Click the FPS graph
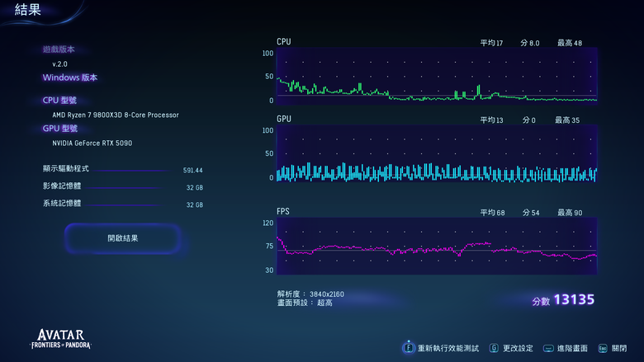This screenshot has width=644, height=362. pos(437,246)
